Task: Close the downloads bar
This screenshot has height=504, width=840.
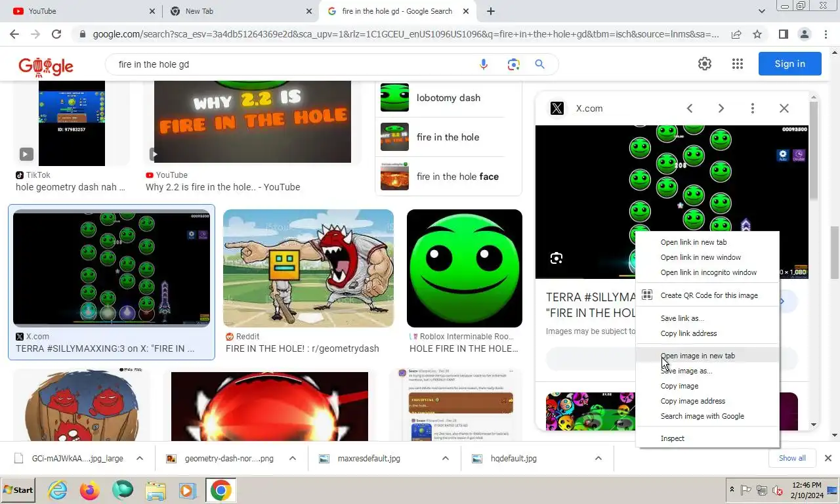Action: (828, 458)
